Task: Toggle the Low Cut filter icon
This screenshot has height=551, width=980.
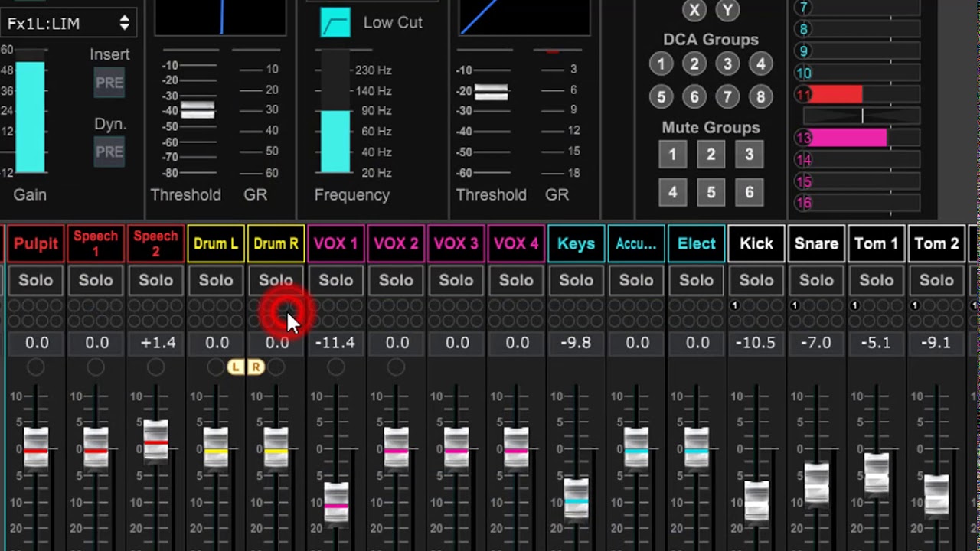Action: coord(335,23)
